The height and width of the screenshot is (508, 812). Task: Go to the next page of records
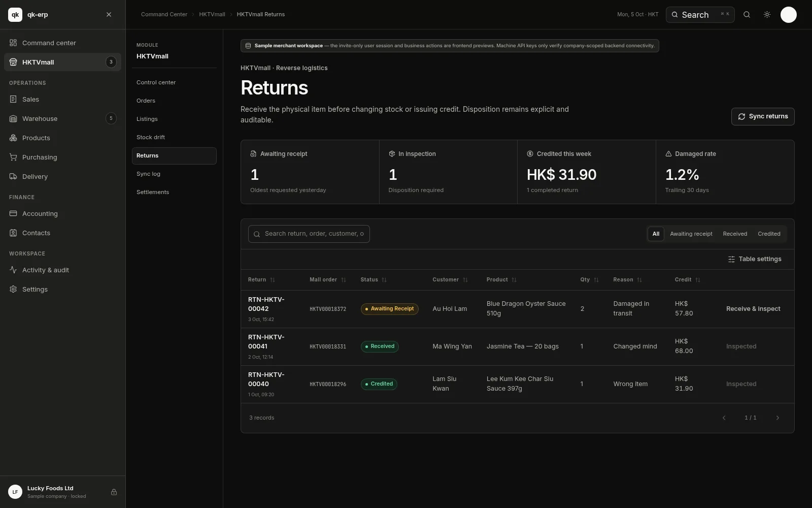[777, 418]
